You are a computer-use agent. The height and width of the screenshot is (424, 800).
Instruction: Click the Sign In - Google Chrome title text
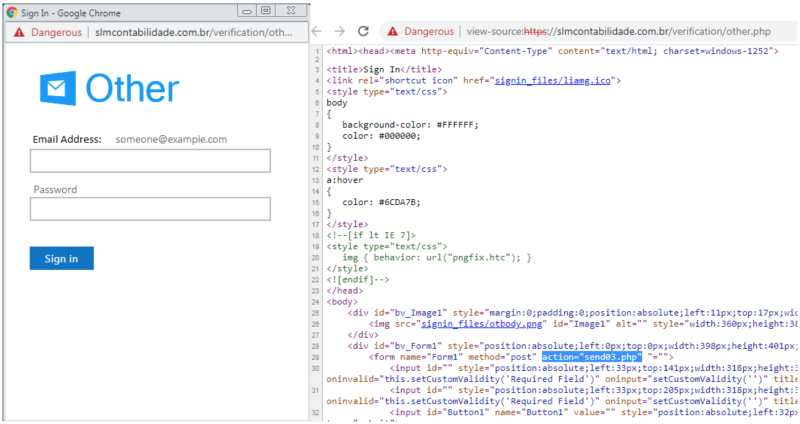[x=71, y=13]
